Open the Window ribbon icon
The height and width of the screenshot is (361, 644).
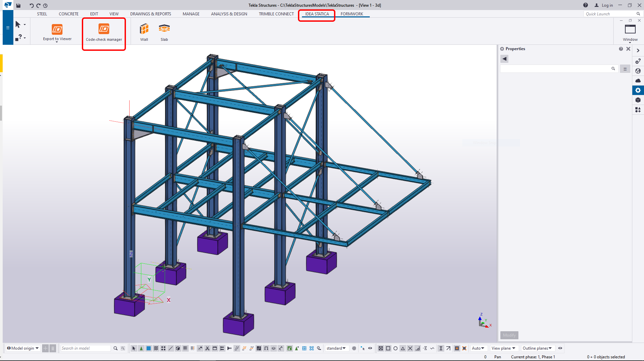630,30
